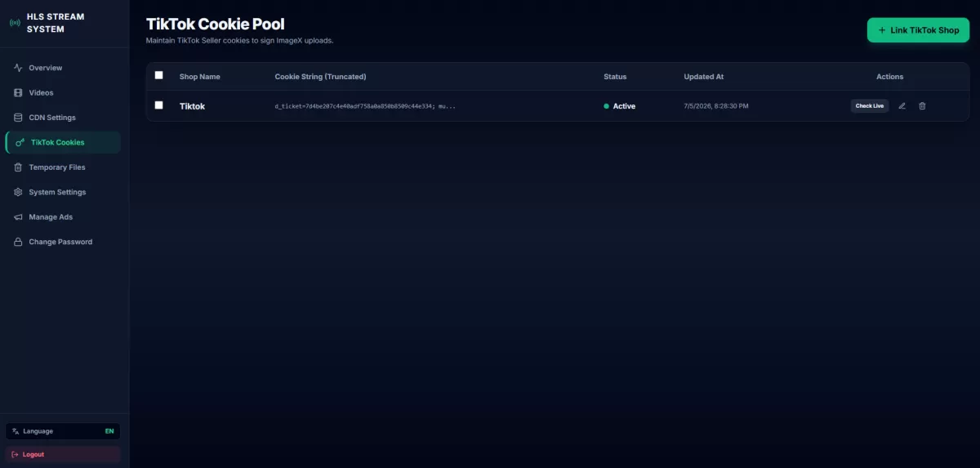Click the Logout arrow icon
This screenshot has width=980, height=468.
click(16, 454)
